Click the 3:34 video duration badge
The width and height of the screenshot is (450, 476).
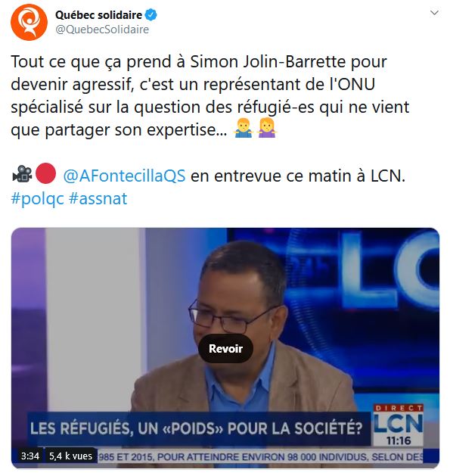pos(29,456)
